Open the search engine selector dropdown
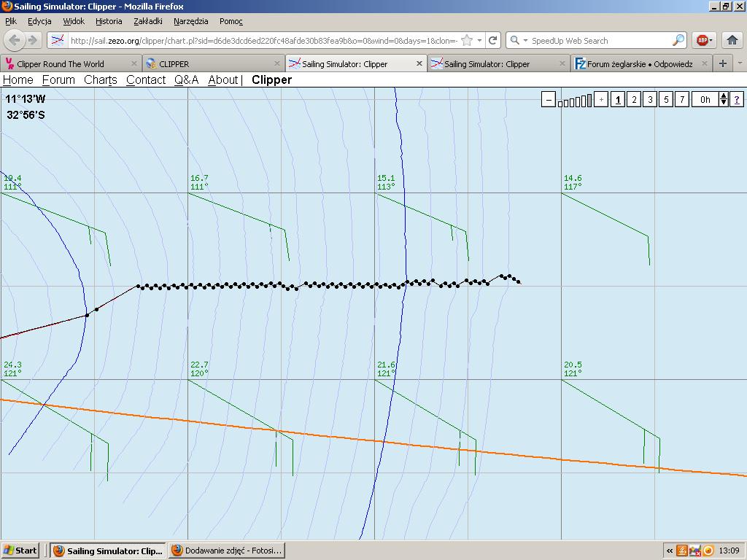747x560 pixels. coord(517,41)
